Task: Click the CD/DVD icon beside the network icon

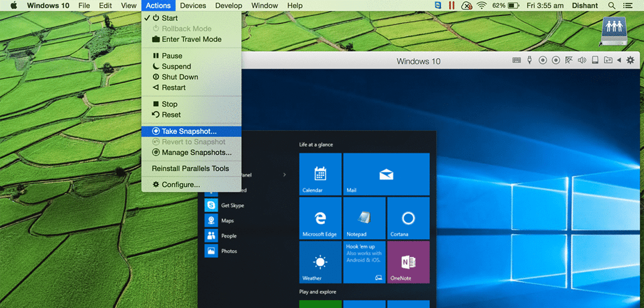Action: (x=556, y=60)
